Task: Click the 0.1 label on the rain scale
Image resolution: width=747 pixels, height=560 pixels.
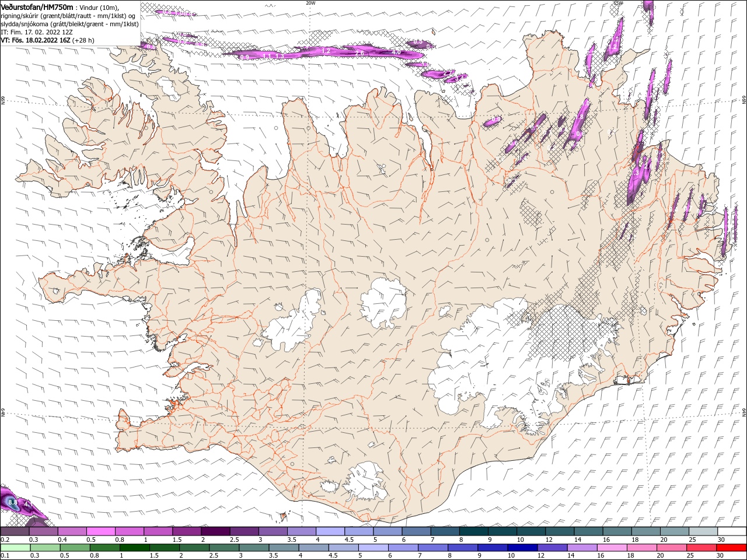Action: point(4,556)
